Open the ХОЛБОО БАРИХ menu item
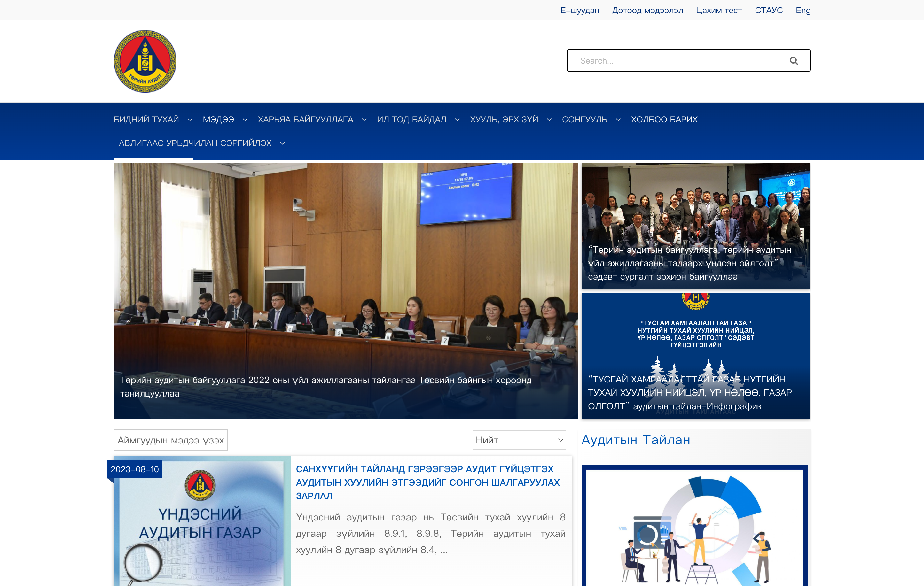Viewport: 924px width, 586px height. point(664,120)
